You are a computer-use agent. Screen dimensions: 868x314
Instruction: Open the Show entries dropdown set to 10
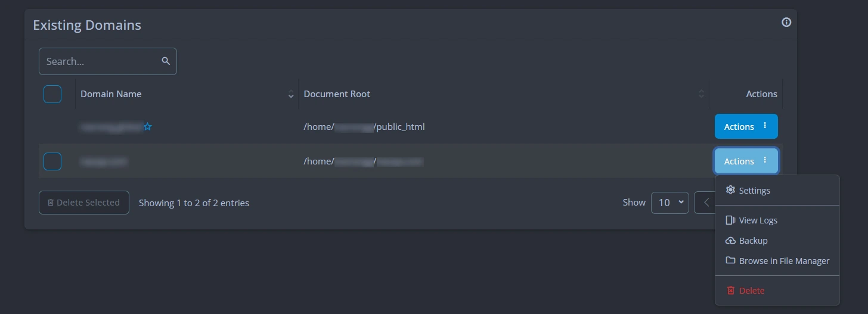[x=670, y=203]
